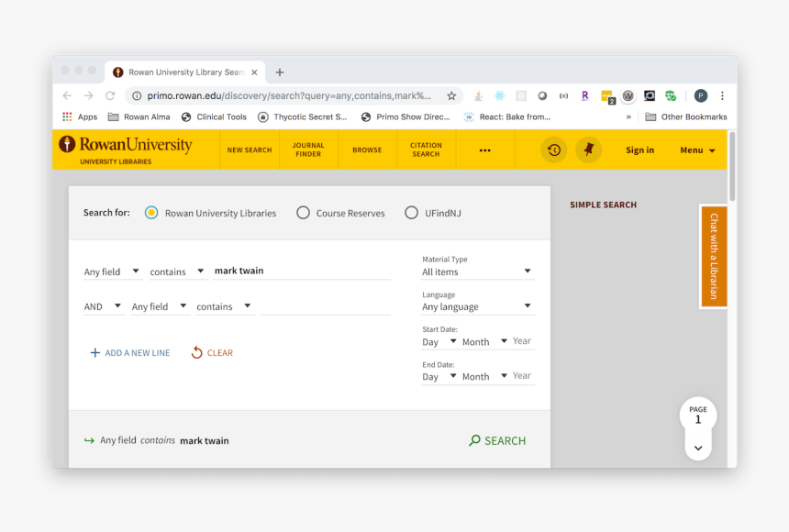Open the Language dropdown
Viewport: 789px width, 532px height.
(477, 306)
